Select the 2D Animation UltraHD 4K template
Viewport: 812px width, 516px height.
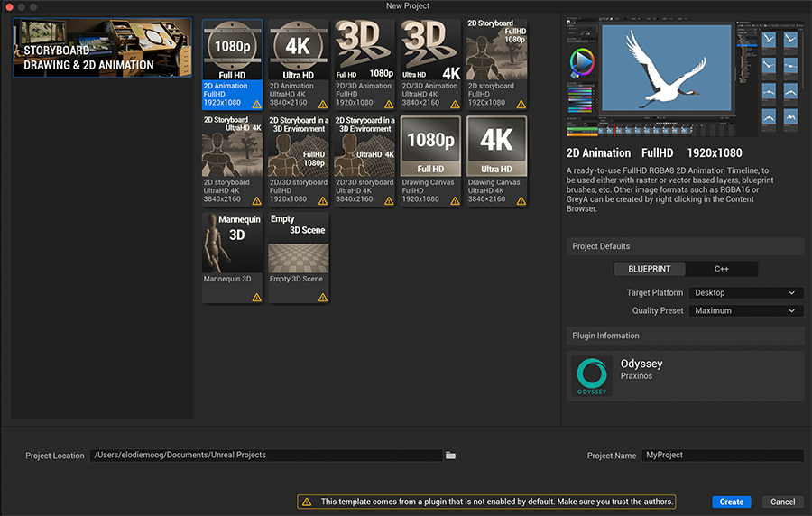[299, 65]
